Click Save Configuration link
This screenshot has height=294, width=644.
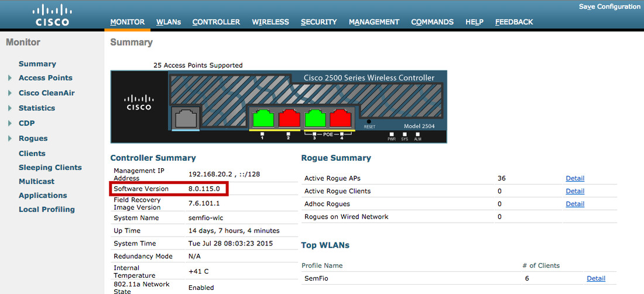pos(609,6)
